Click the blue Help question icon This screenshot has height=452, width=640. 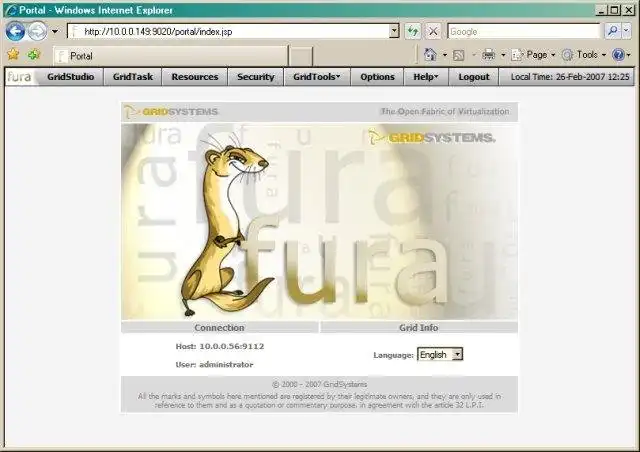[618, 55]
